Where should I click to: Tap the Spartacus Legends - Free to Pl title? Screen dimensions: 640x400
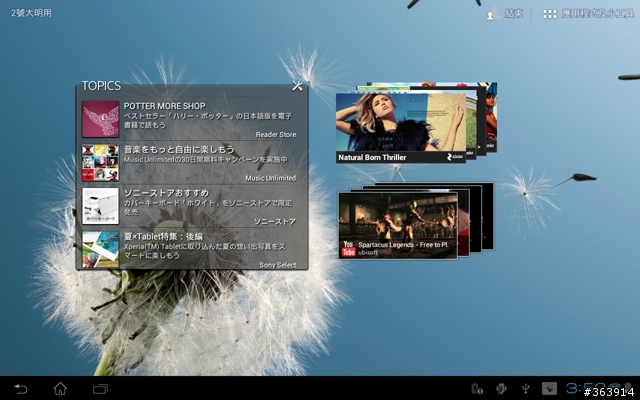(x=403, y=244)
